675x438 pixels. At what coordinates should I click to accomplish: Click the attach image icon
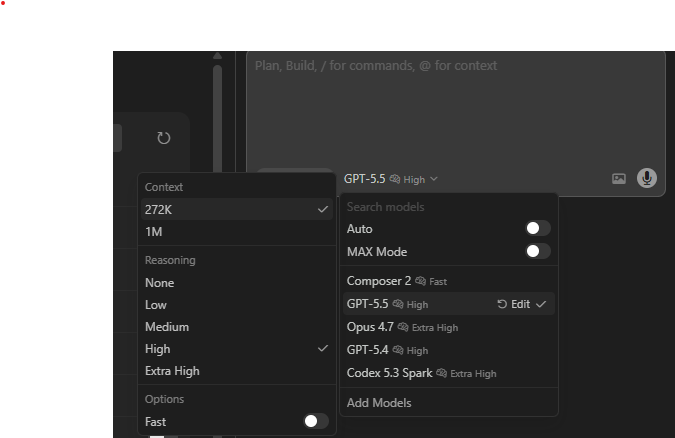[619, 178]
